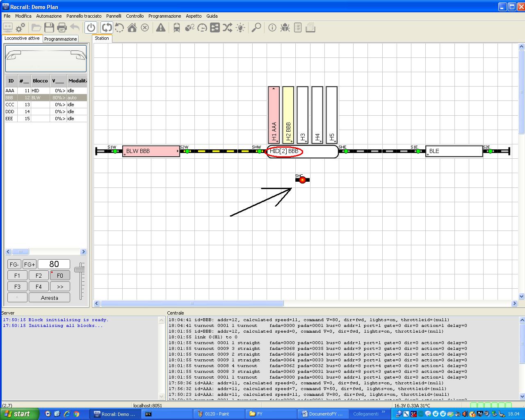This screenshot has width=525, height=420.
Task: Open the Automazione menu
Action: point(49,16)
